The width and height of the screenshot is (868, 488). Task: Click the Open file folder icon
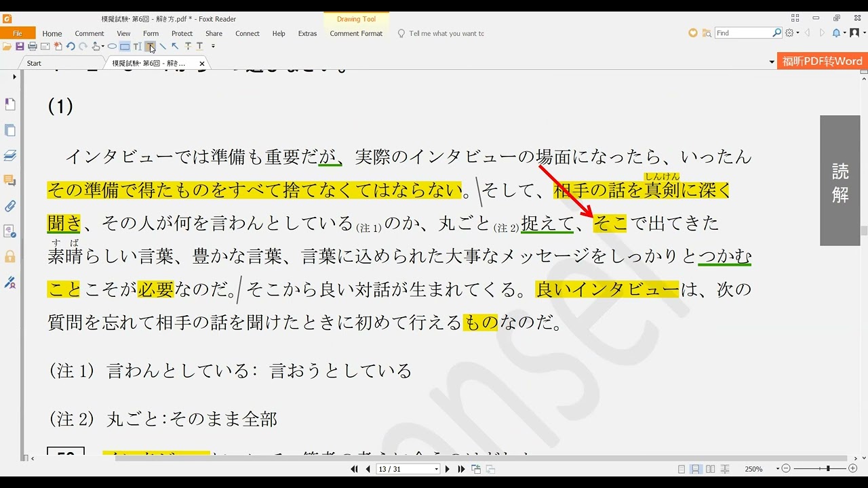[7, 47]
